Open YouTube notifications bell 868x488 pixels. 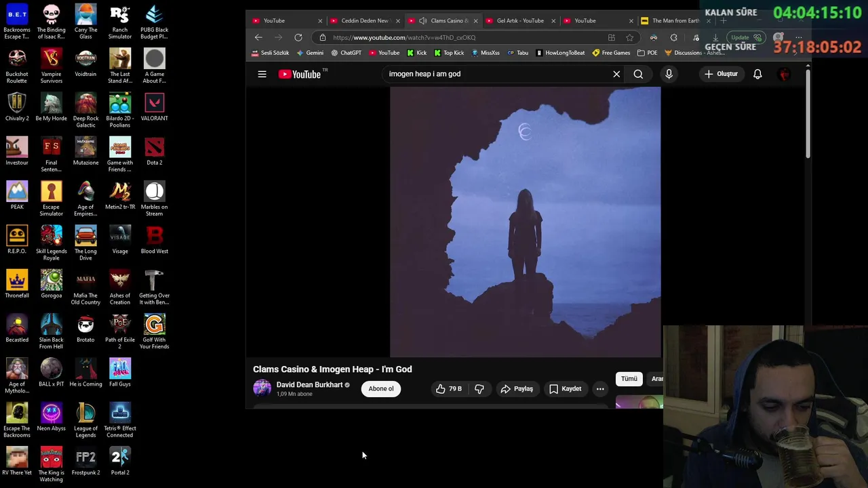[x=757, y=74]
